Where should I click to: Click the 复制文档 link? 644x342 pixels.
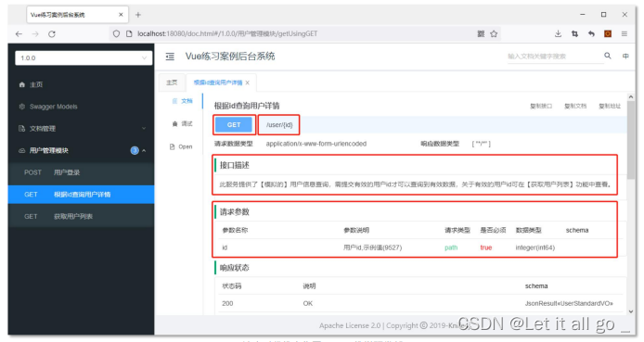pos(575,107)
